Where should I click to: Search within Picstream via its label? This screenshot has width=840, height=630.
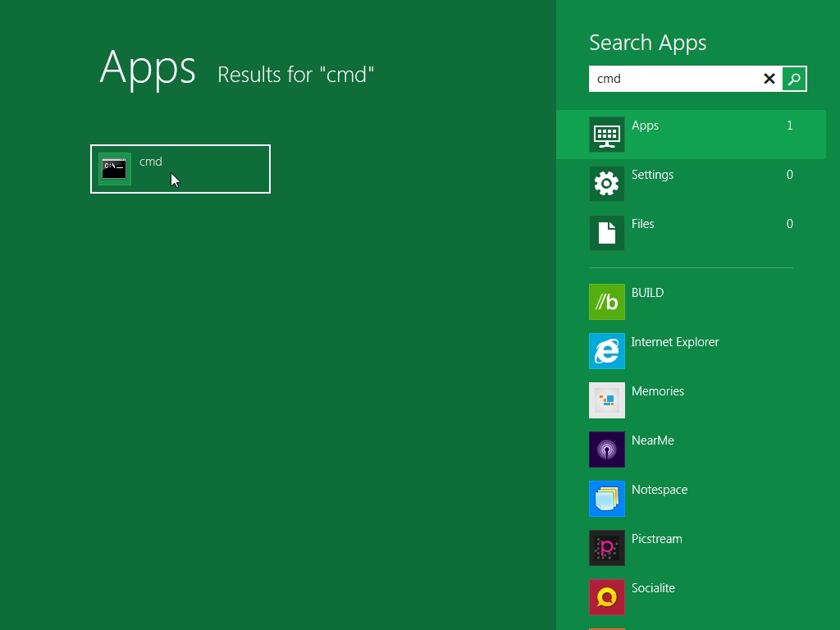(657, 539)
